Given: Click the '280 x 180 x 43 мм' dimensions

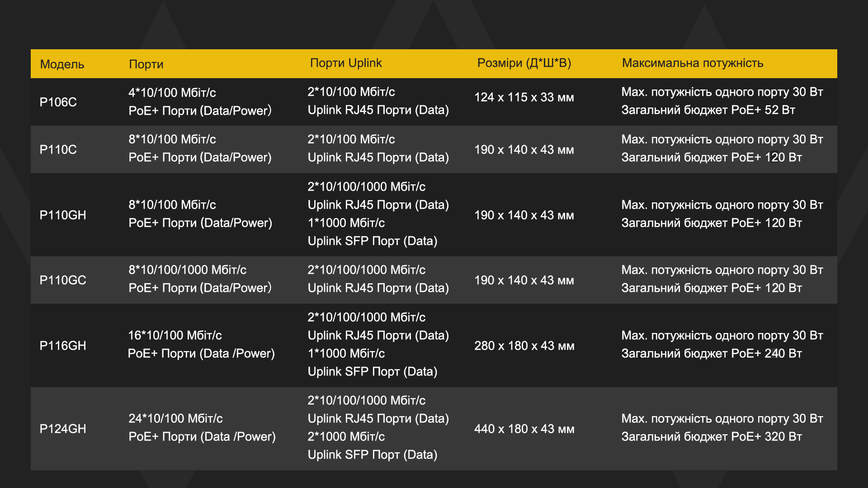Looking at the screenshot, I should 524,346.
